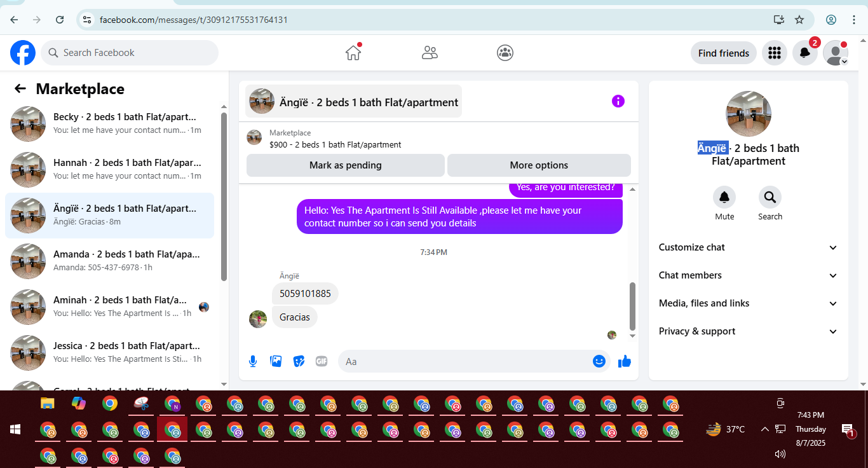Image resolution: width=868 pixels, height=468 pixels.
Task: Click Ängïë's small avatar beside the Gracias message
Action: tap(258, 319)
